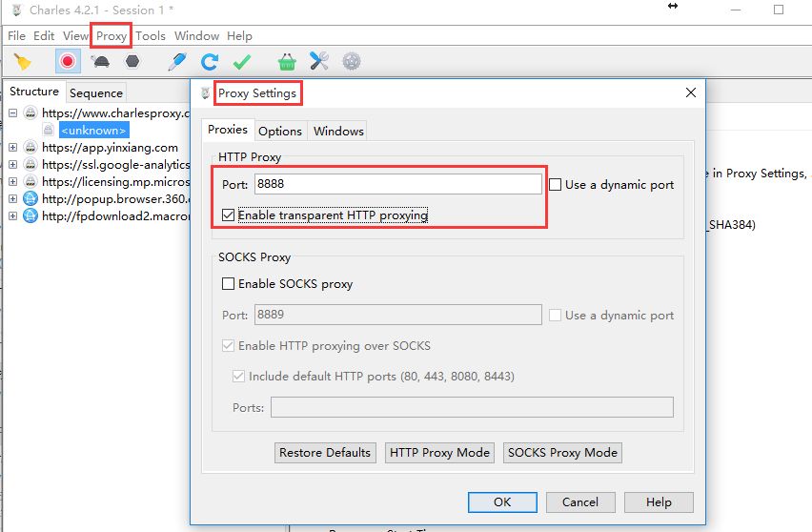Viewport: 812px width, 532px height.
Task: Click the lock icon beside ssl.google-analytics
Action: (x=30, y=165)
